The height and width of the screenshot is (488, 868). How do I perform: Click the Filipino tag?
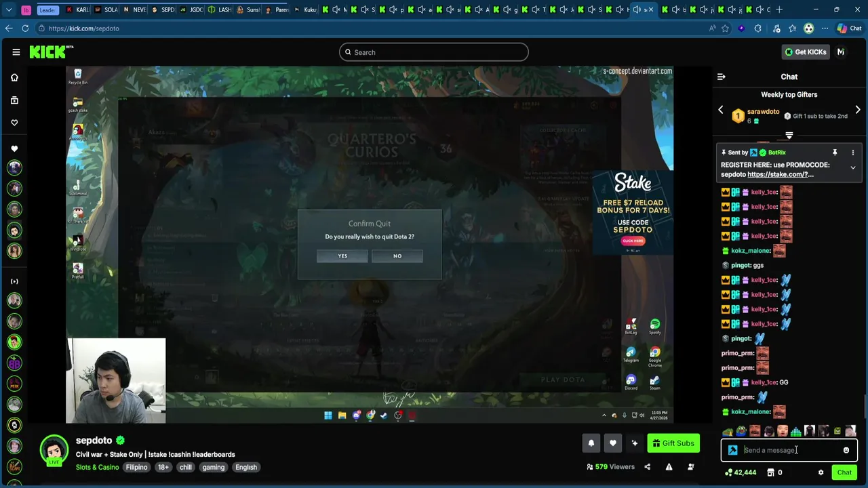[x=136, y=467]
